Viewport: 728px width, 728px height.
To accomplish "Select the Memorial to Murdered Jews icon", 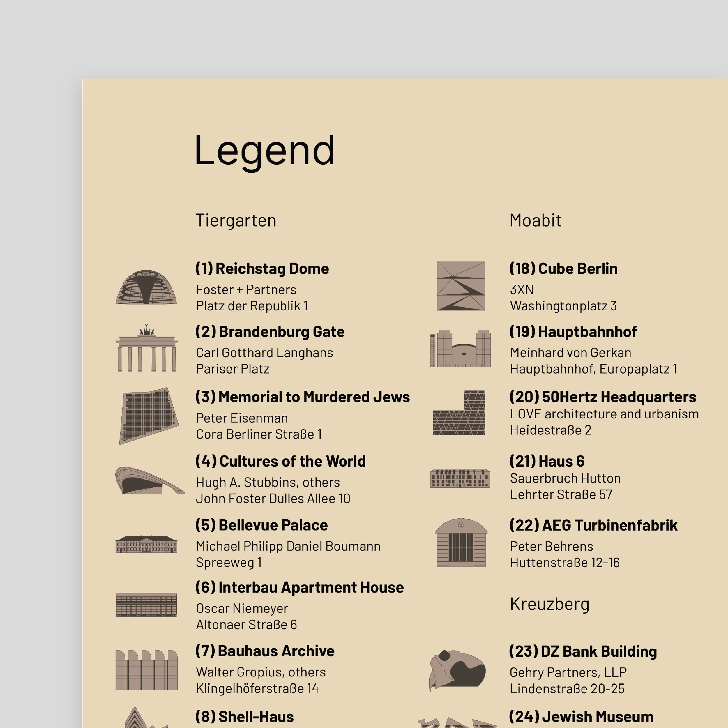I will [x=149, y=416].
